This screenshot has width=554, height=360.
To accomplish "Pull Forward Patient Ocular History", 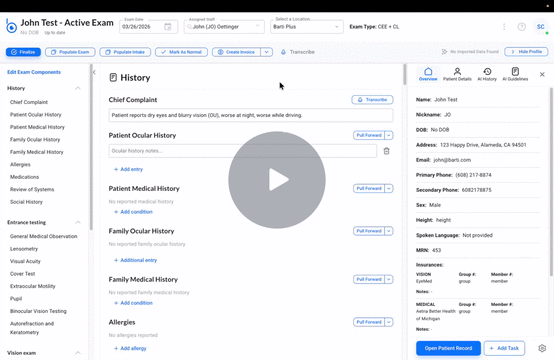I will [369, 135].
